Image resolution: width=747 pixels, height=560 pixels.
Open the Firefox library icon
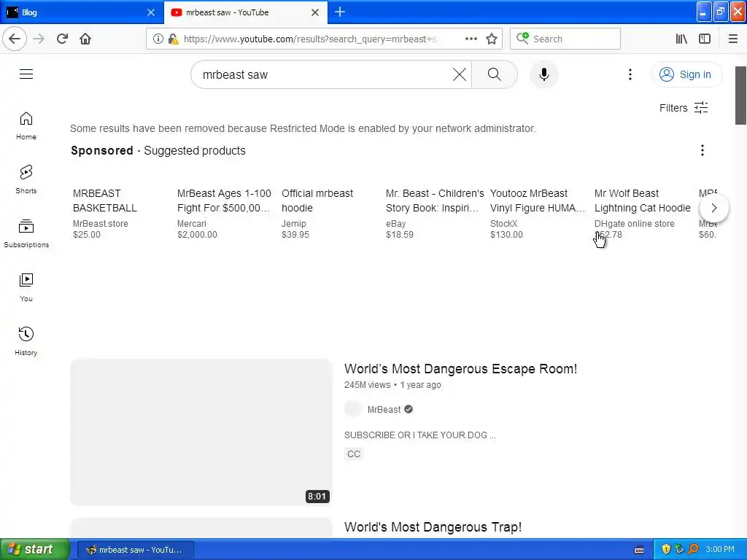pyautogui.click(x=681, y=39)
